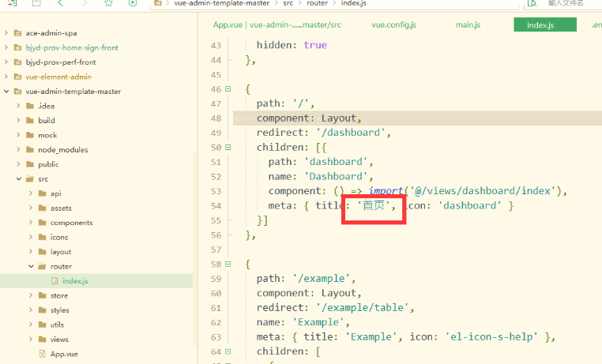
Task: Click the router breadcrumb segment
Action: tap(317, 3)
